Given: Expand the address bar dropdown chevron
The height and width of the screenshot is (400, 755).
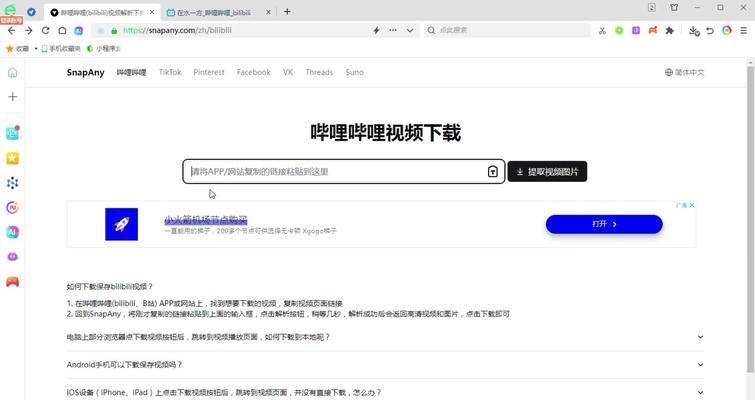Looking at the screenshot, I should [410, 30].
